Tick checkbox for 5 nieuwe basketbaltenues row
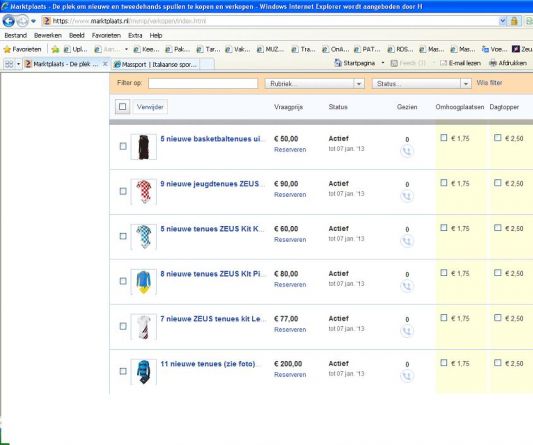533x445 pixels. click(x=123, y=146)
